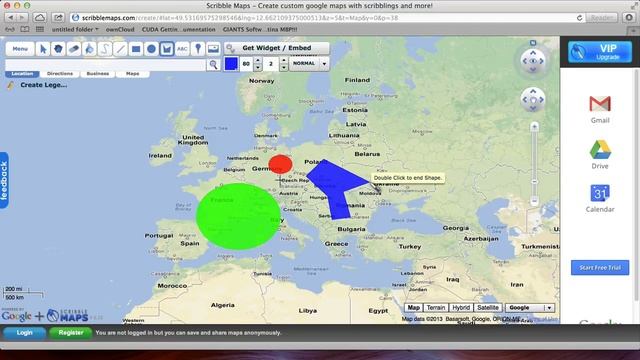Screen dimensions: 640x360
Task: Click the active polygon shape tool
Action: point(167,49)
